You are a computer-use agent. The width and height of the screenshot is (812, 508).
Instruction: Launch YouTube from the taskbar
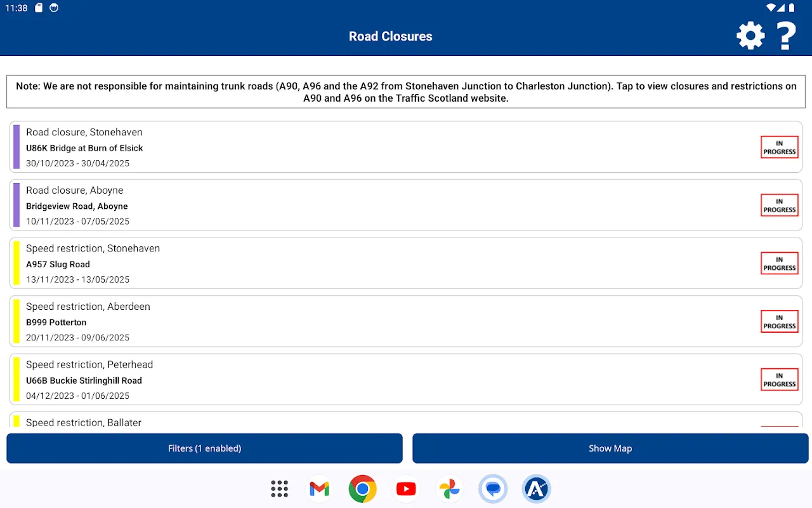tap(406, 488)
